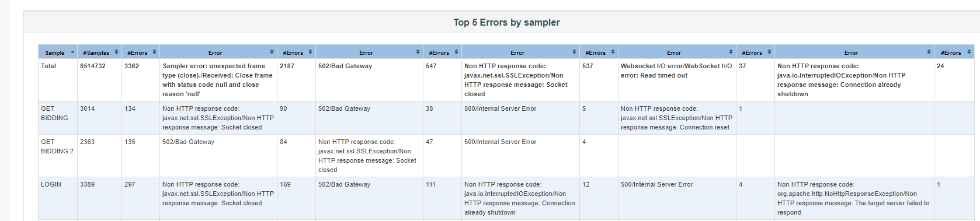The image size is (980, 221).
Task: Select '500/Internal Server Error' in GET BIDDING 2 row
Action: click(500, 142)
